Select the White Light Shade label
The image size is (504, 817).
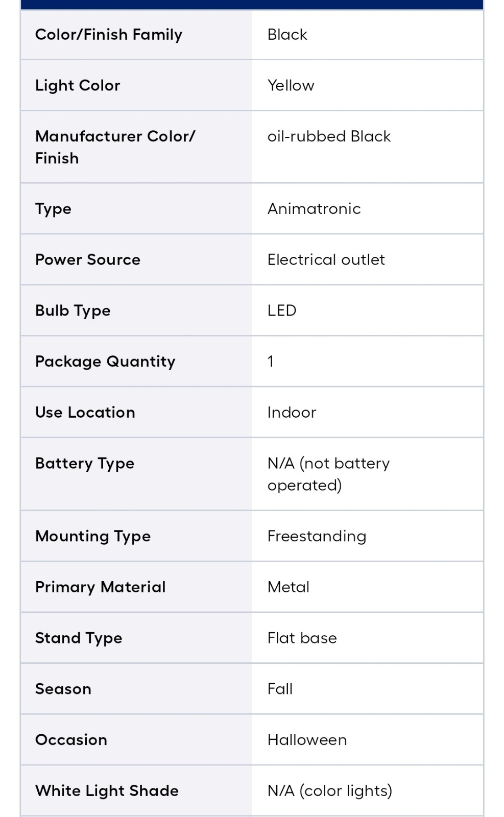point(107,791)
